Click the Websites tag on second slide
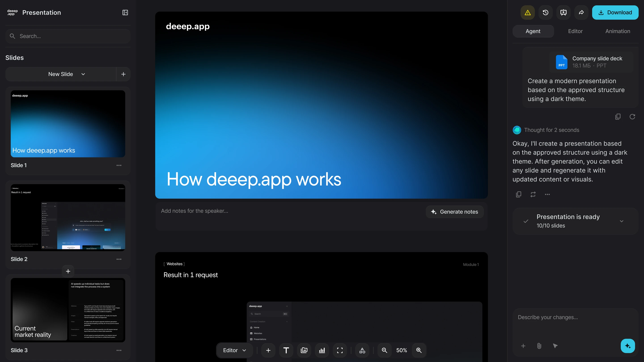 (x=174, y=264)
